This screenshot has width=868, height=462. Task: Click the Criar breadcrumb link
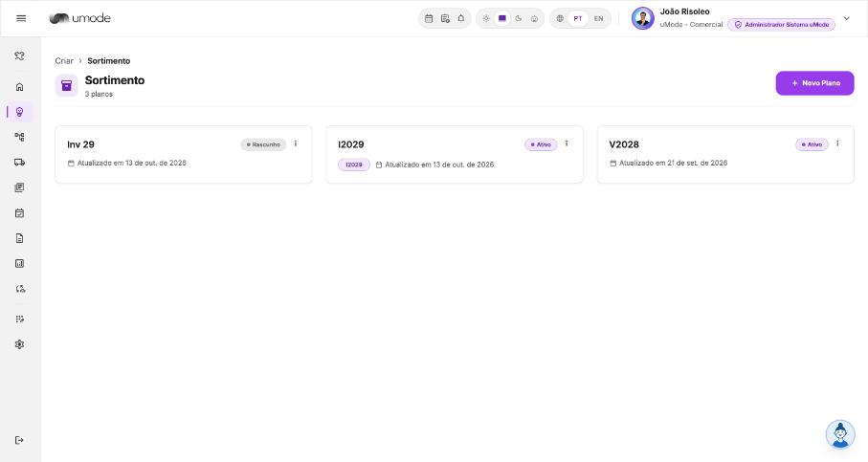point(64,61)
